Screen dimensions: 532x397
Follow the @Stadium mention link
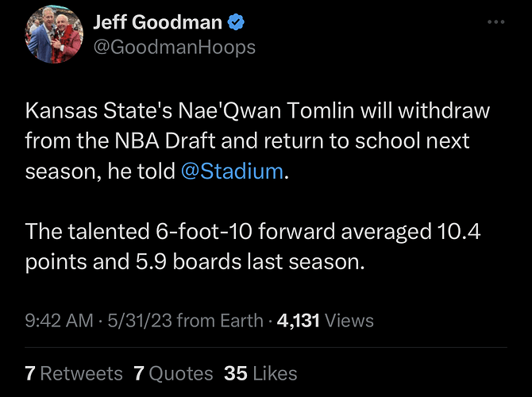tap(231, 171)
